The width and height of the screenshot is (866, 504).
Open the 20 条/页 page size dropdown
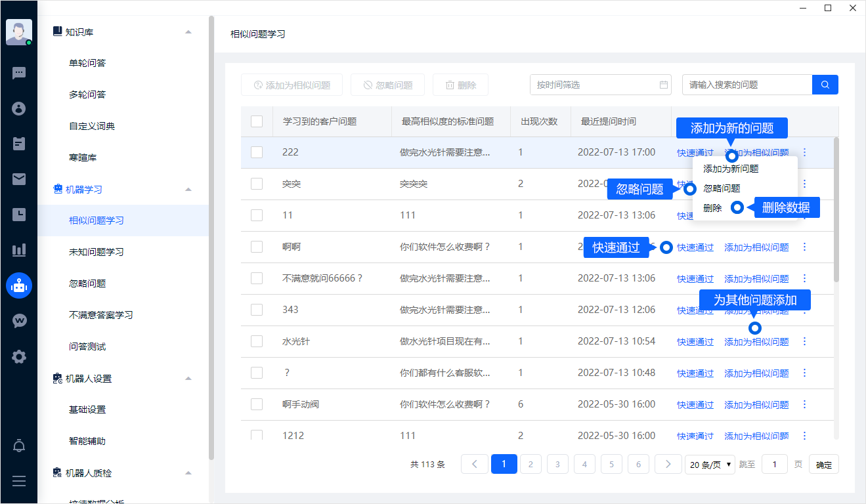710,465
